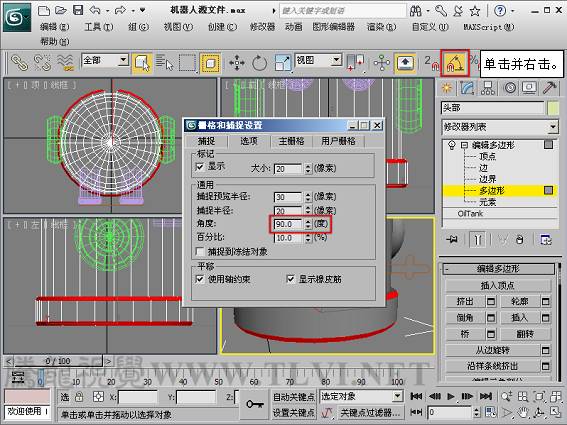Choose the rectangular selection region tool
The image size is (567, 425).
187,63
